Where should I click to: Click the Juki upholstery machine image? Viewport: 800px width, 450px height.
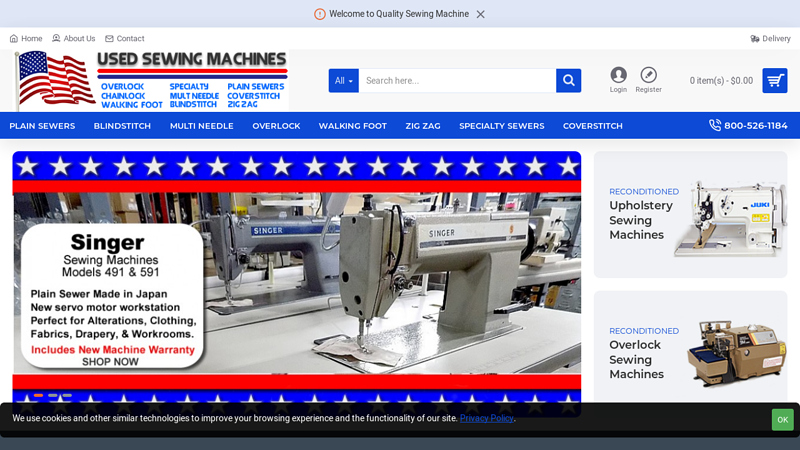tap(730, 218)
